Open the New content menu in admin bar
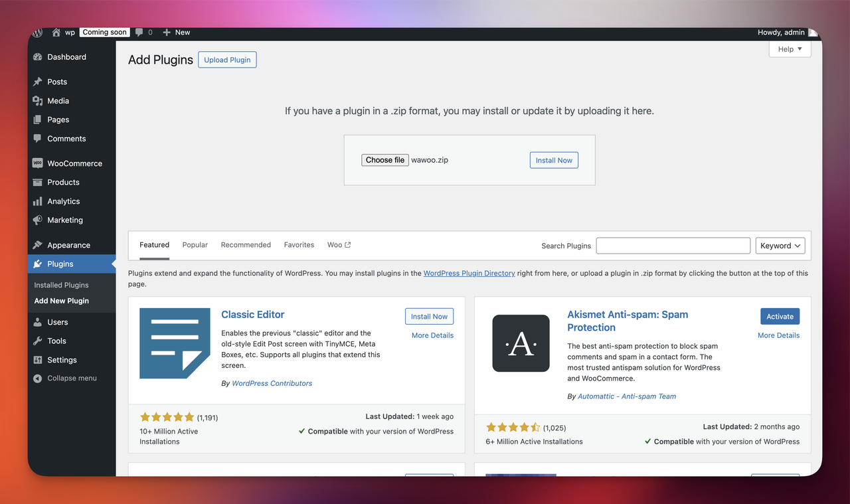This screenshot has width=850, height=504. pos(177,33)
